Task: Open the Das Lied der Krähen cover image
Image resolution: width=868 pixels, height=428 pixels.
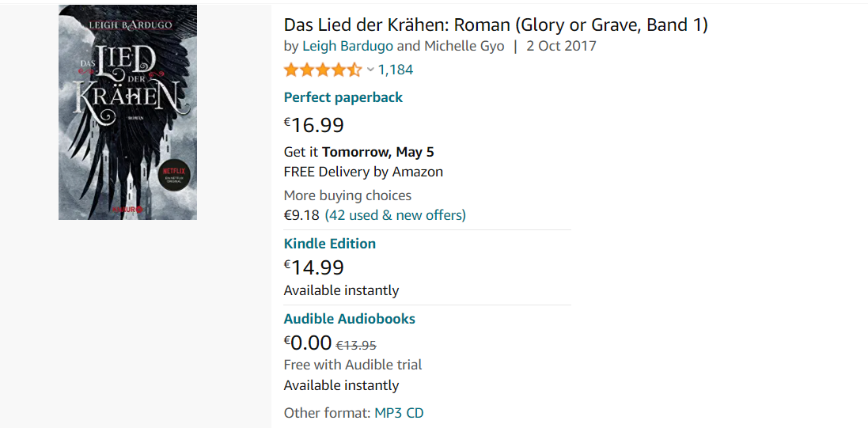Action: [127, 112]
